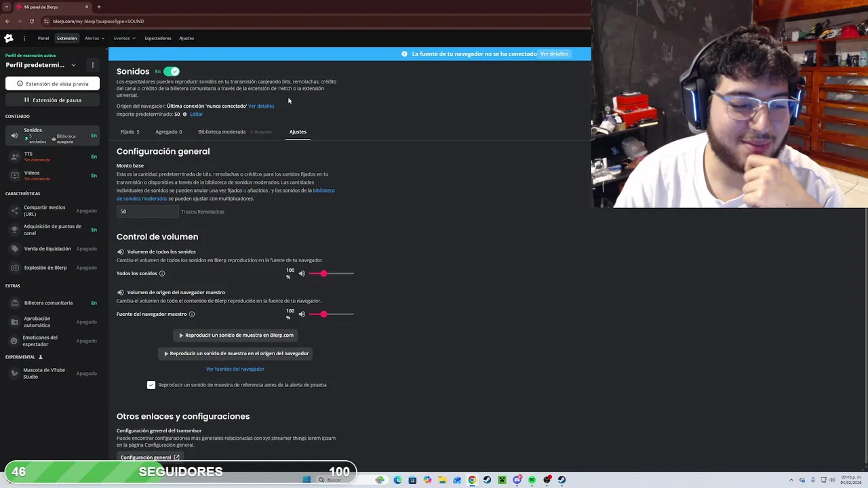Mute via the speaker icon on Todos los sonidos
The image size is (868, 488).
click(x=302, y=274)
